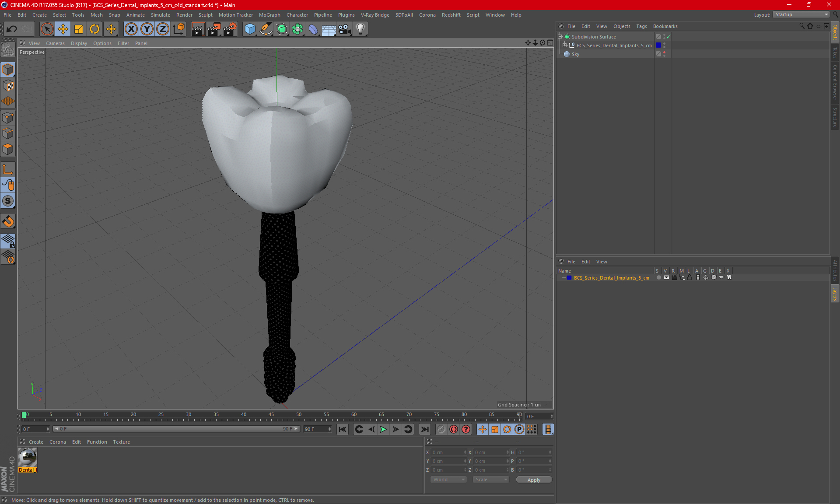Toggle layer Solo dot for BCS layer
The width and height of the screenshot is (840, 504).
click(x=658, y=278)
